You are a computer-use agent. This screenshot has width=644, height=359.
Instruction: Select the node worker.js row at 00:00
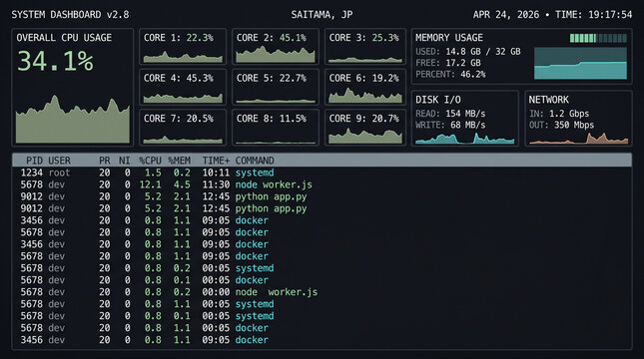tap(322, 292)
